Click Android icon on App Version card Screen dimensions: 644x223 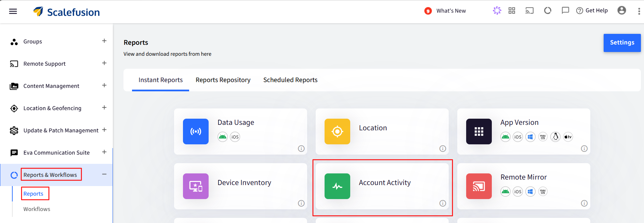coord(505,137)
